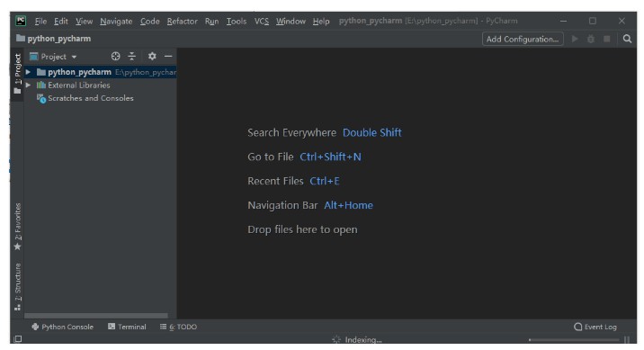The width and height of the screenshot is (644, 350).
Task: Open the Terminal tool window
Action: tap(127, 327)
